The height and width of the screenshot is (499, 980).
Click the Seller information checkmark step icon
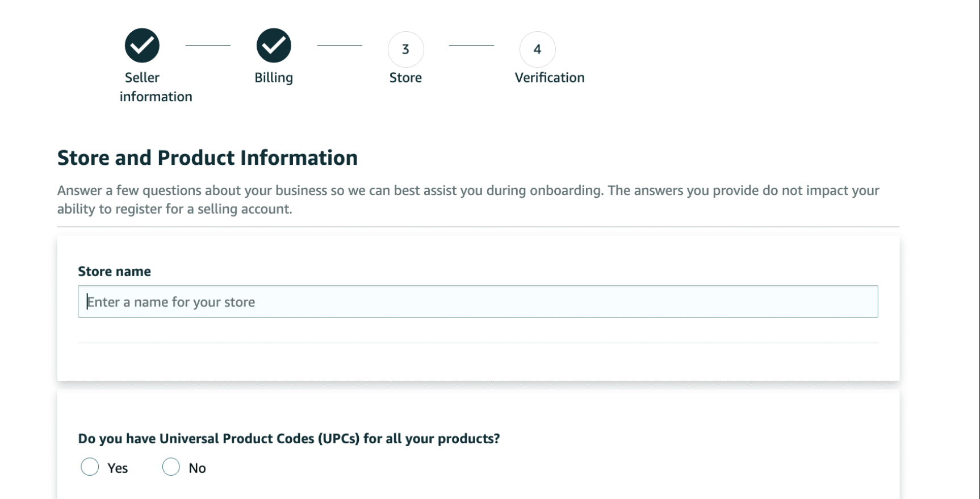(142, 45)
